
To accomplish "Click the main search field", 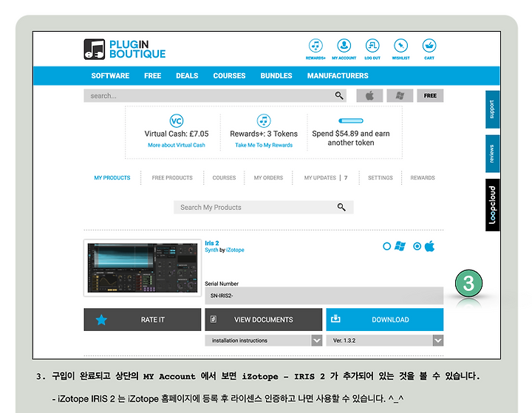I will (215, 96).
